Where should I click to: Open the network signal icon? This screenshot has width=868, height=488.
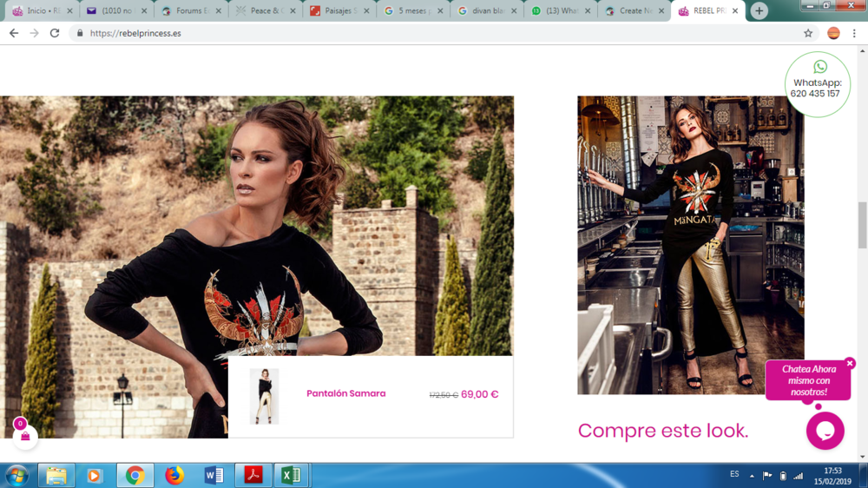pos(799,475)
